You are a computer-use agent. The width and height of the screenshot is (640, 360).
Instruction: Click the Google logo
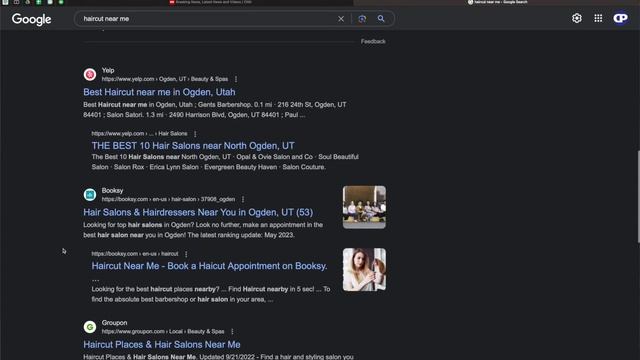31,19
